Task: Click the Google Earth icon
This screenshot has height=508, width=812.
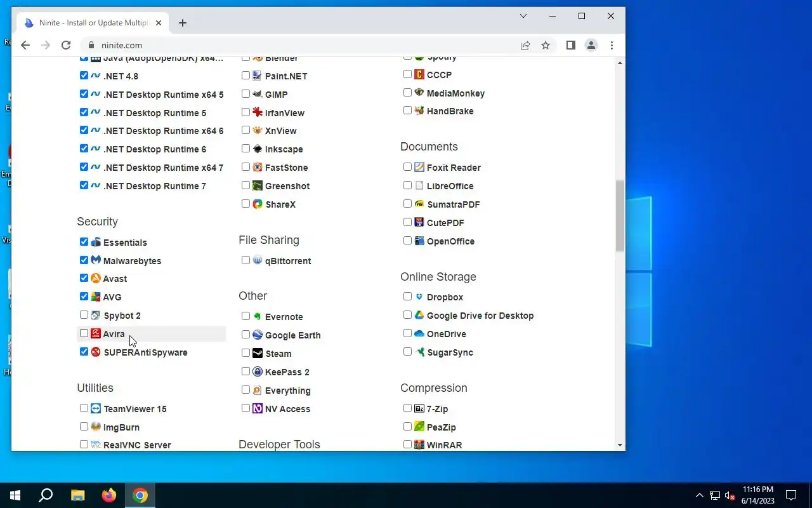Action: pos(258,335)
